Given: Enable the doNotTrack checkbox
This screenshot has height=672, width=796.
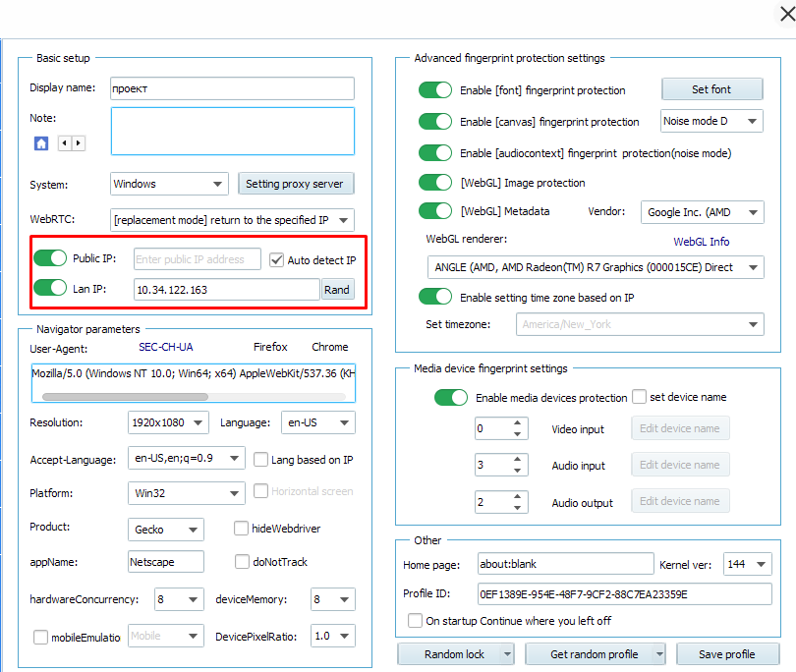Looking at the screenshot, I should (241, 561).
